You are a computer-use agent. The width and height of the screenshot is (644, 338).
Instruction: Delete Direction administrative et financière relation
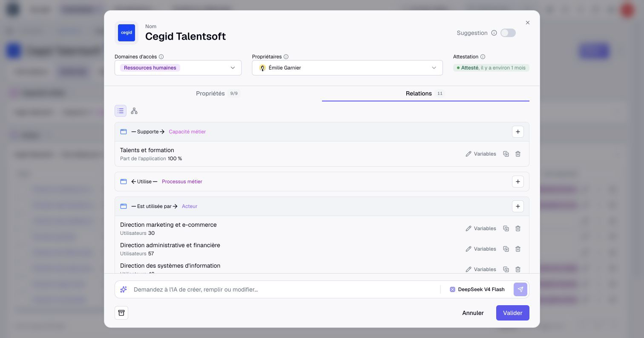click(x=518, y=249)
